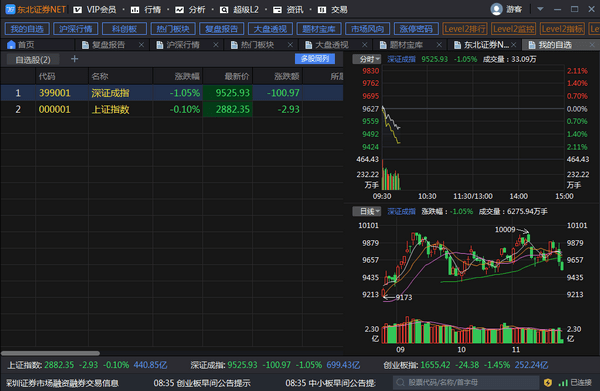
Task: Toggle the 多股同列 multi-stock view
Action: [x=315, y=59]
